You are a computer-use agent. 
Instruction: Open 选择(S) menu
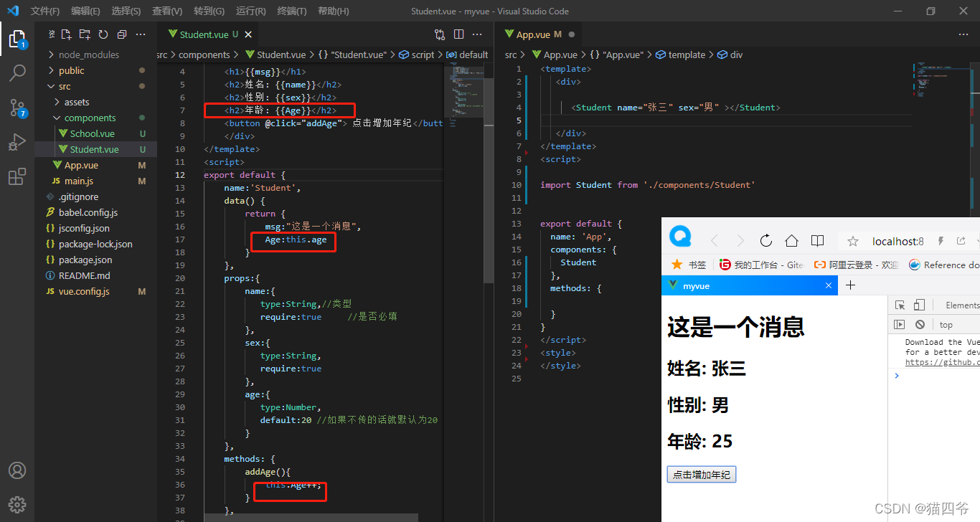click(x=126, y=11)
